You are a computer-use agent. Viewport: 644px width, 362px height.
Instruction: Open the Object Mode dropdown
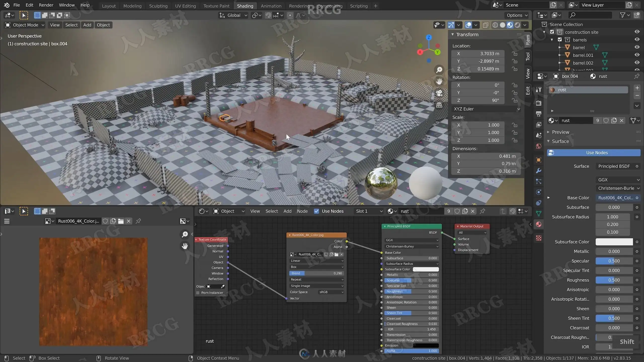[x=25, y=25]
